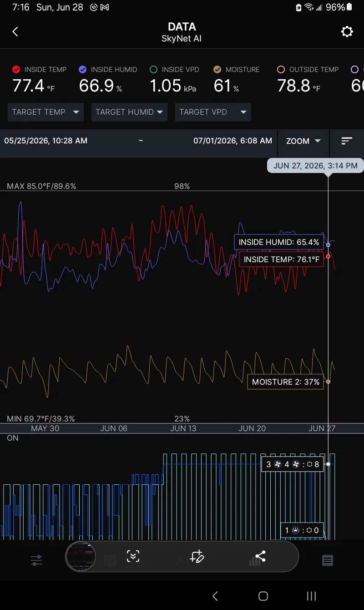Tap the scroll capture icon

tap(133, 556)
